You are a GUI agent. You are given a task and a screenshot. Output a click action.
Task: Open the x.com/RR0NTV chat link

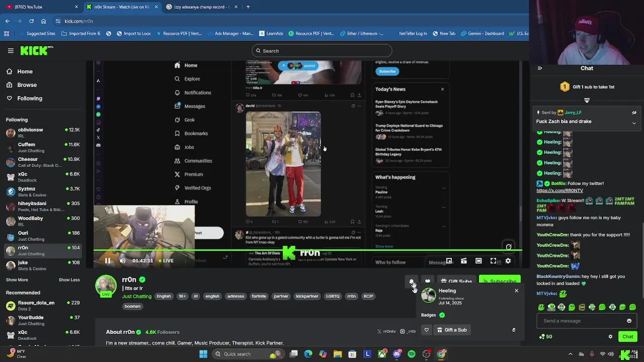[559, 191]
